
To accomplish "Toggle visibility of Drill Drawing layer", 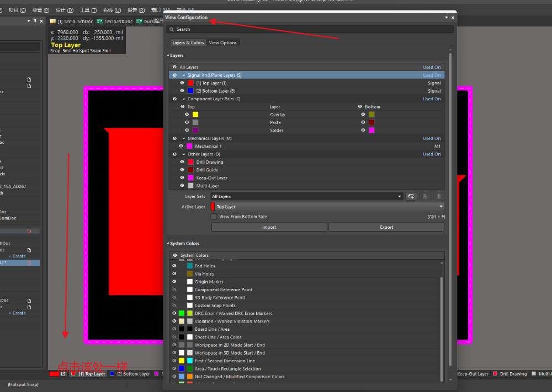I will [x=182, y=162].
